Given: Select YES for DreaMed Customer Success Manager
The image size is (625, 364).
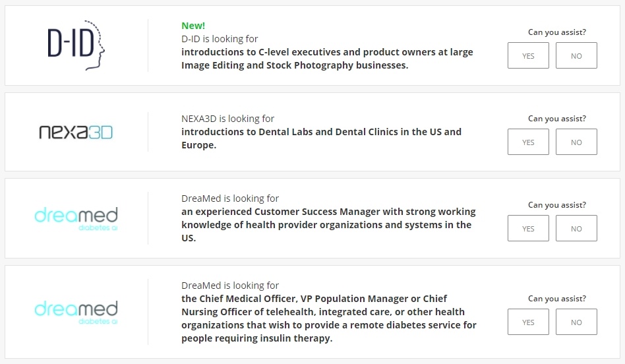Looking at the screenshot, I should pyautogui.click(x=528, y=228).
